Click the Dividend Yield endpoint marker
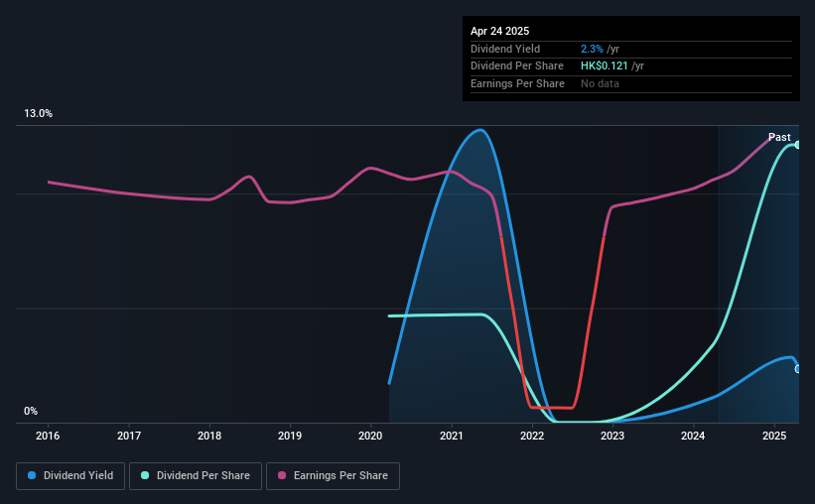Viewport: 815px width, 504px height. 798,369
